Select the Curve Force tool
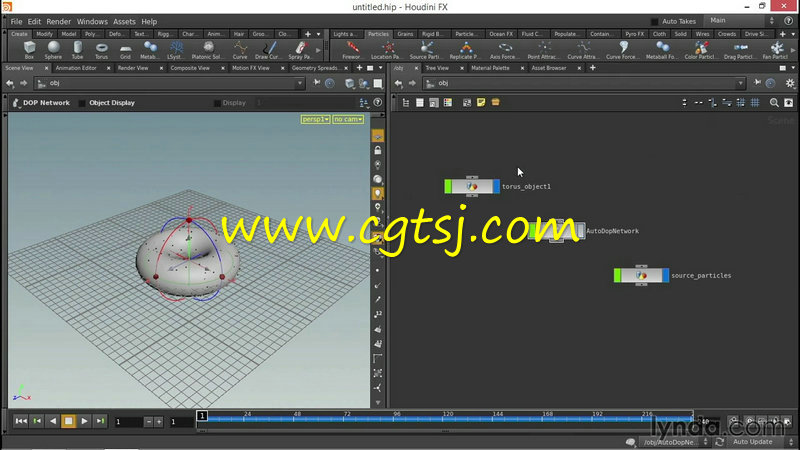This screenshot has height=450, width=800. click(623, 50)
